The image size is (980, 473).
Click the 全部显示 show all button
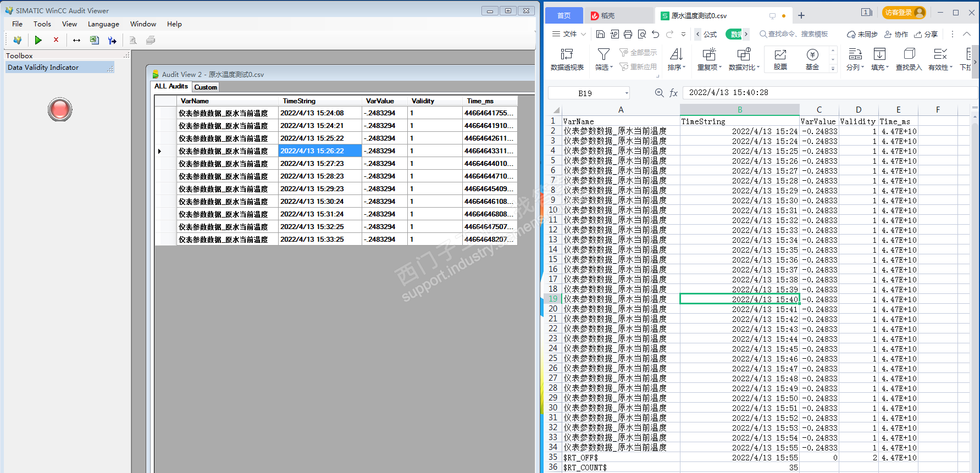click(638, 53)
